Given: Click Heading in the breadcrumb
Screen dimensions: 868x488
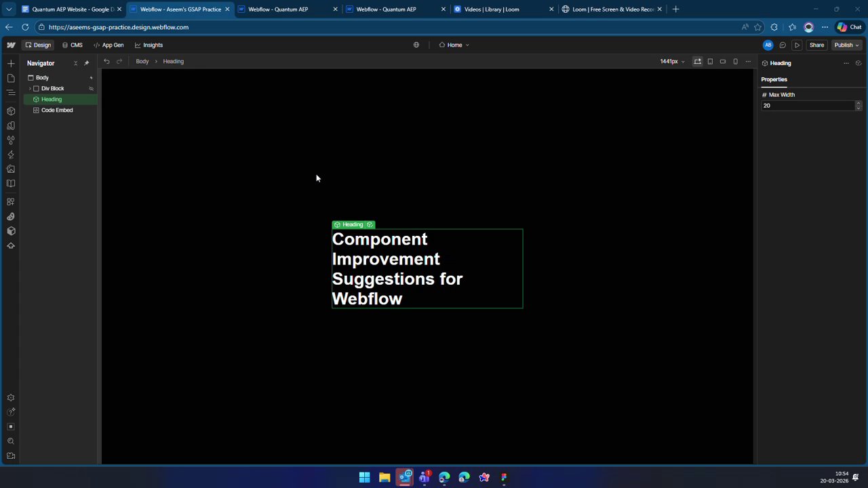Looking at the screenshot, I should click(x=173, y=61).
